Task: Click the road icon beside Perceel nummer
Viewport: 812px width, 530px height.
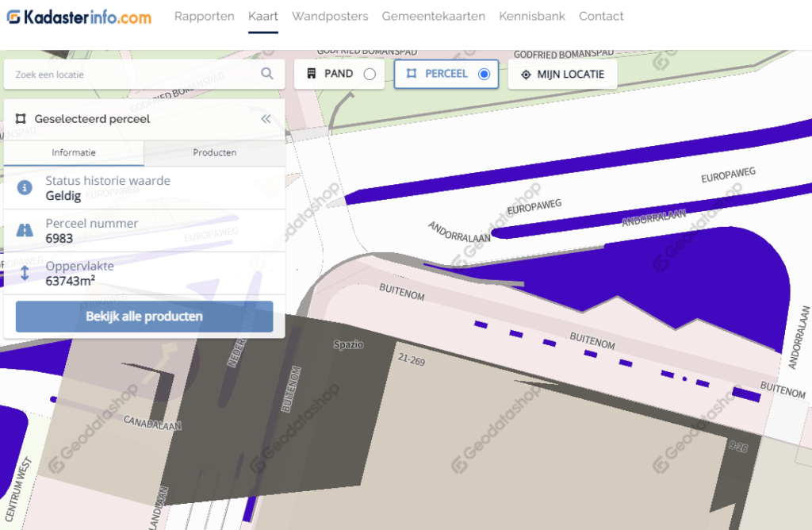Action: (25, 231)
